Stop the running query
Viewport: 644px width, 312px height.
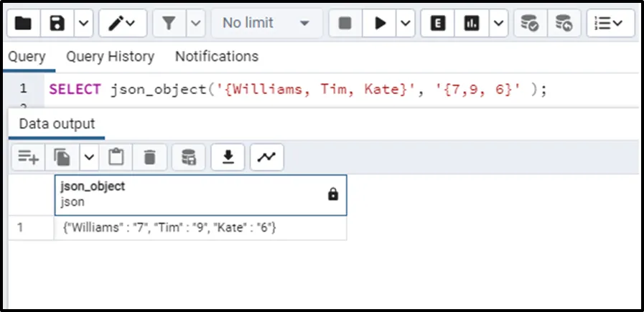coord(345,24)
